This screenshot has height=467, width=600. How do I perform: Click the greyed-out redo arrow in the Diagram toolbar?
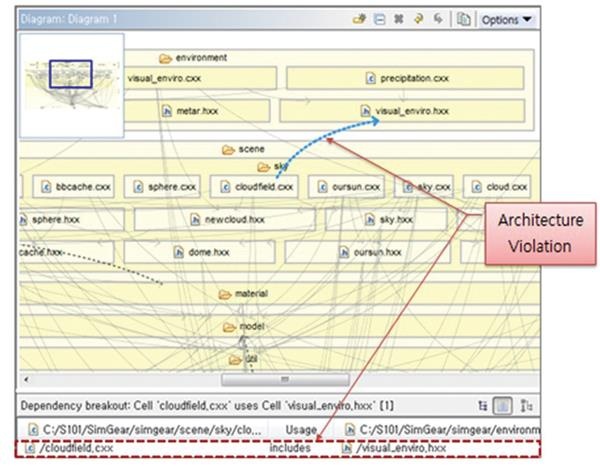tap(439, 19)
